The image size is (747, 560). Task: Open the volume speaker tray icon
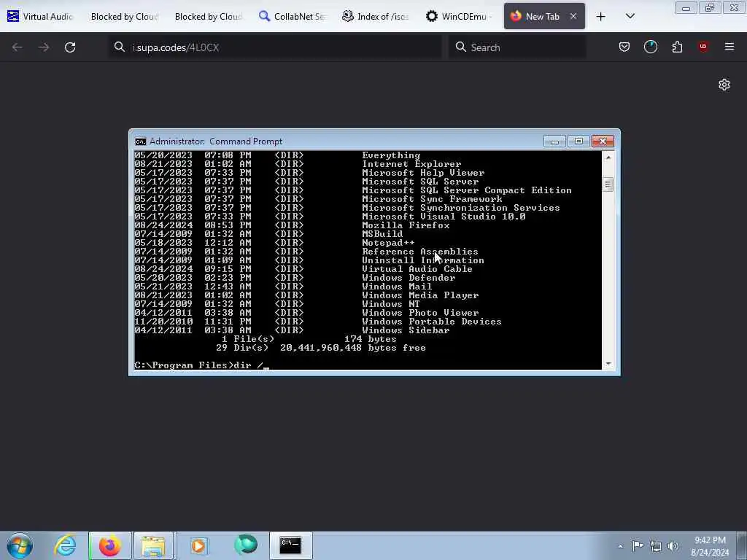[673, 546]
